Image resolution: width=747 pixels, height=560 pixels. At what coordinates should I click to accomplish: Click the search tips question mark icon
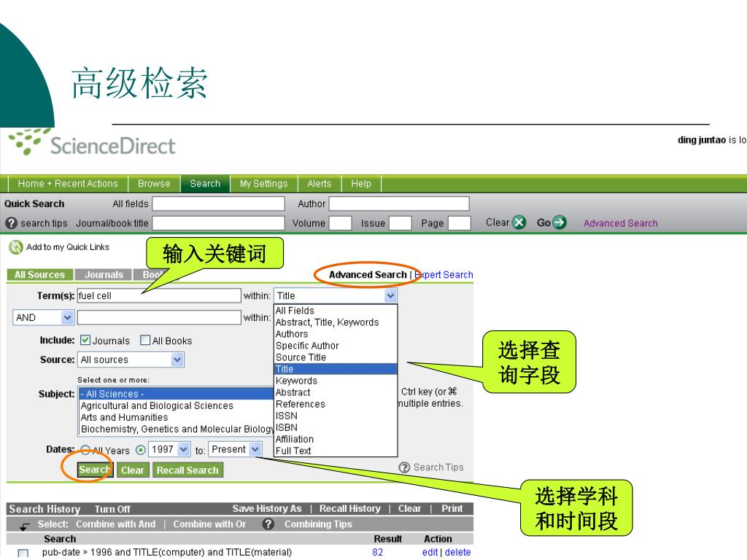click(x=11, y=223)
